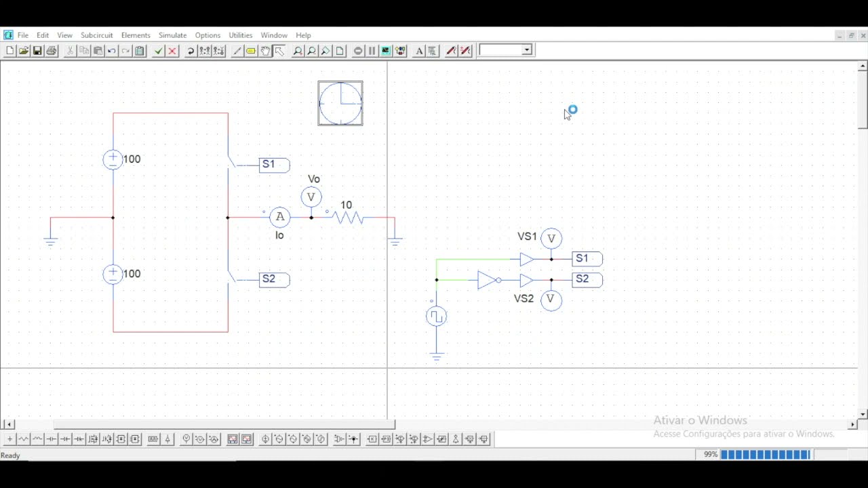This screenshot has height=488, width=868.
Task: Select the NOT gate in control circuit
Action: click(489, 280)
